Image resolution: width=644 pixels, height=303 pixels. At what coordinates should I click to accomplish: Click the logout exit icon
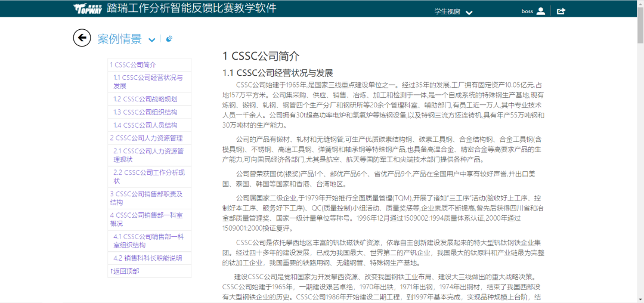(x=561, y=11)
